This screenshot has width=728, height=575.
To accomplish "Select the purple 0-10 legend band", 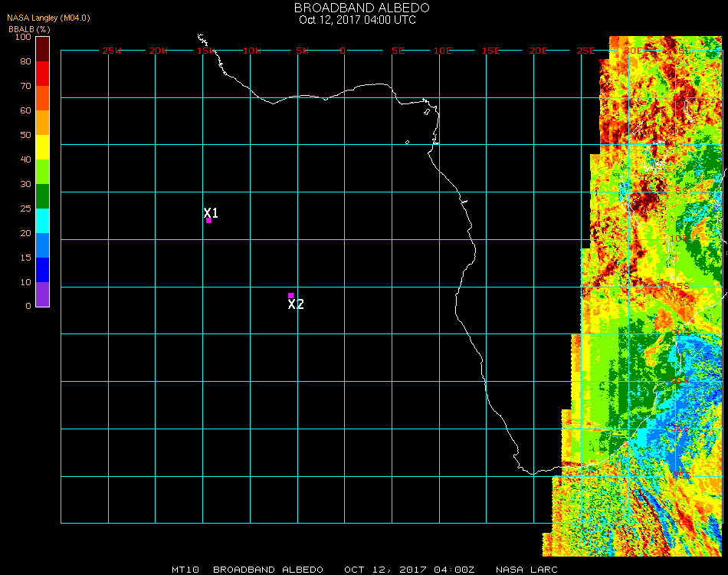I will pos(42,294).
